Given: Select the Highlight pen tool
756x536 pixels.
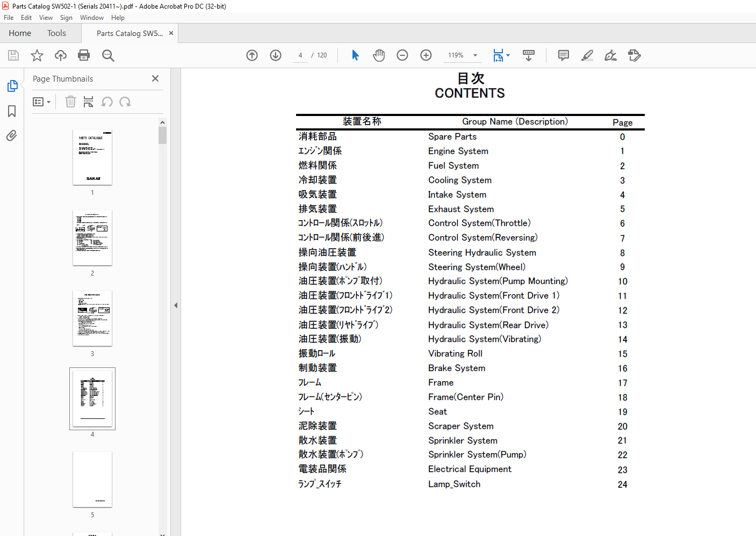Looking at the screenshot, I should coord(587,55).
